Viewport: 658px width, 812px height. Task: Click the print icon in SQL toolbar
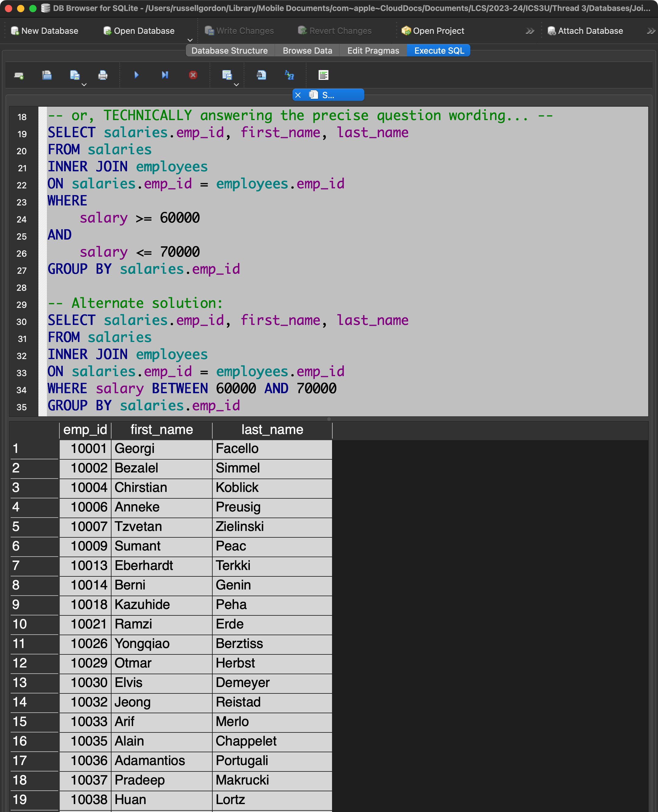pyautogui.click(x=103, y=76)
